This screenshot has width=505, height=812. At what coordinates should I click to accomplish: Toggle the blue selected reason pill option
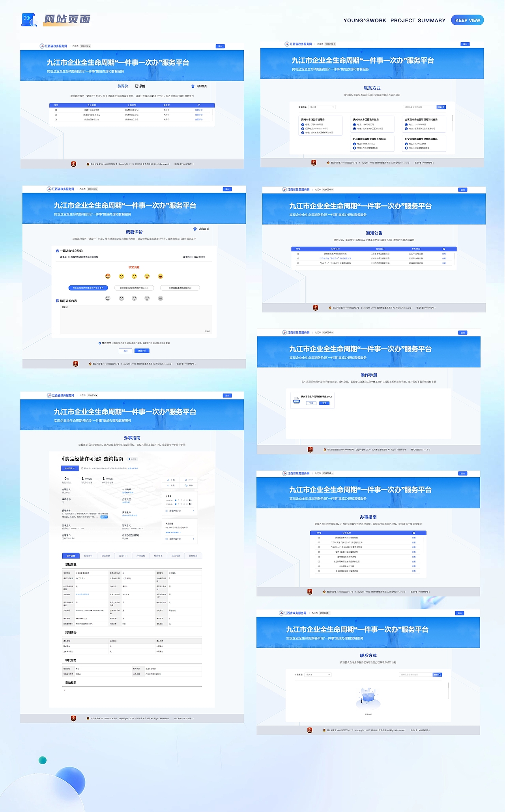[x=88, y=288]
